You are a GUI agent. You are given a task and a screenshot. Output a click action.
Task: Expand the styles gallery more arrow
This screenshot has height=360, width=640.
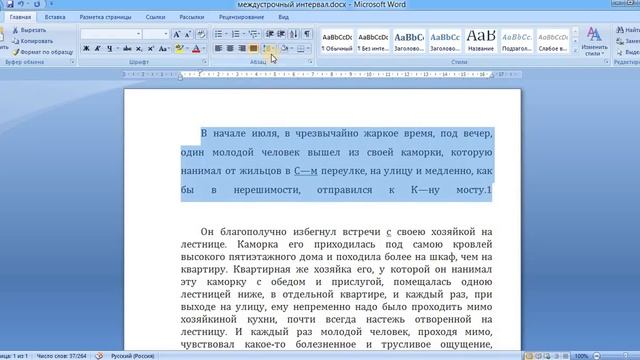click(575, 50)
